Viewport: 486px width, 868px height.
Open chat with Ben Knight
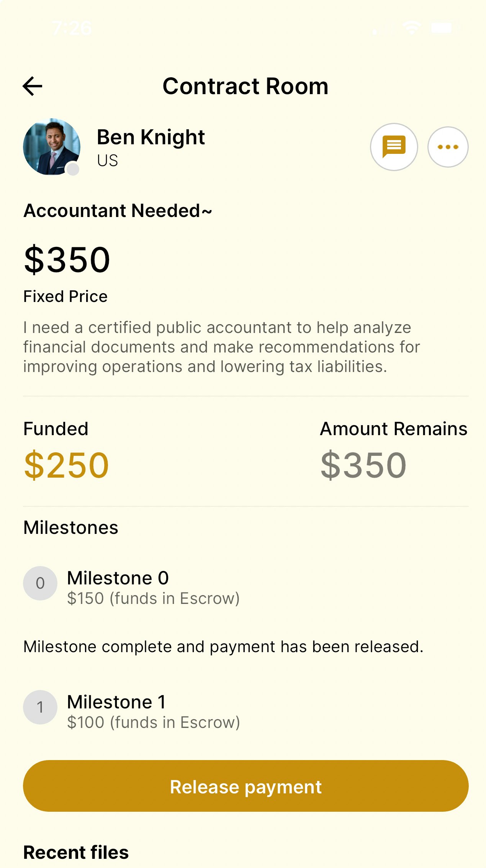pos(394,147)
